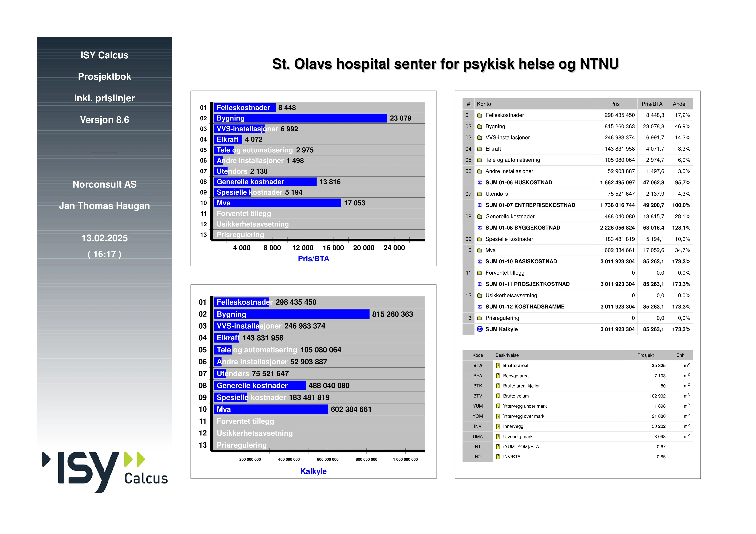Select the yellow icon for Yttervegg over mark
The image size is (756, 534).
point(498,416)
